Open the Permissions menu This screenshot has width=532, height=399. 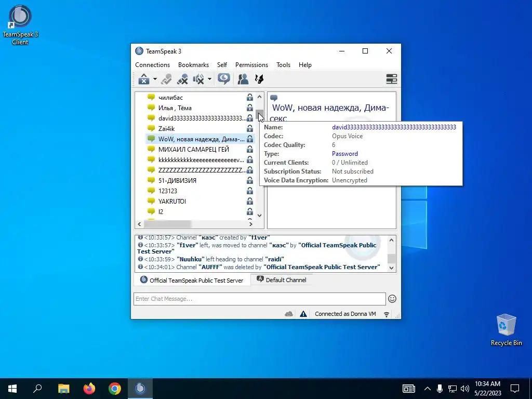pyautogui.click(x=251, y=65)
